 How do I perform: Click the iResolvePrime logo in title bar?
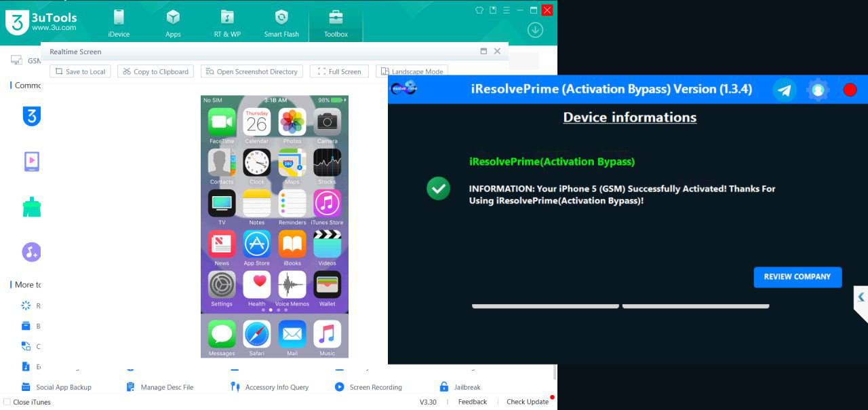tap(403, 88)
